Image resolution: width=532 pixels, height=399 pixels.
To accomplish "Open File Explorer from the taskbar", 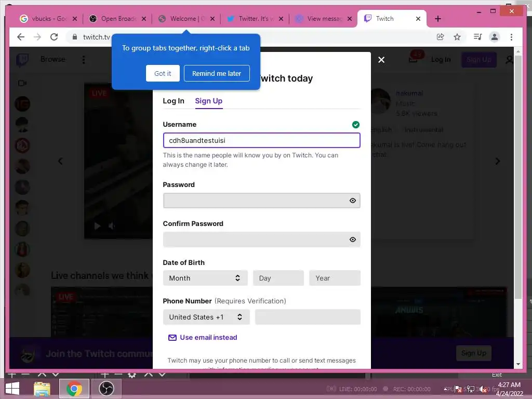I will click(42, 389).
